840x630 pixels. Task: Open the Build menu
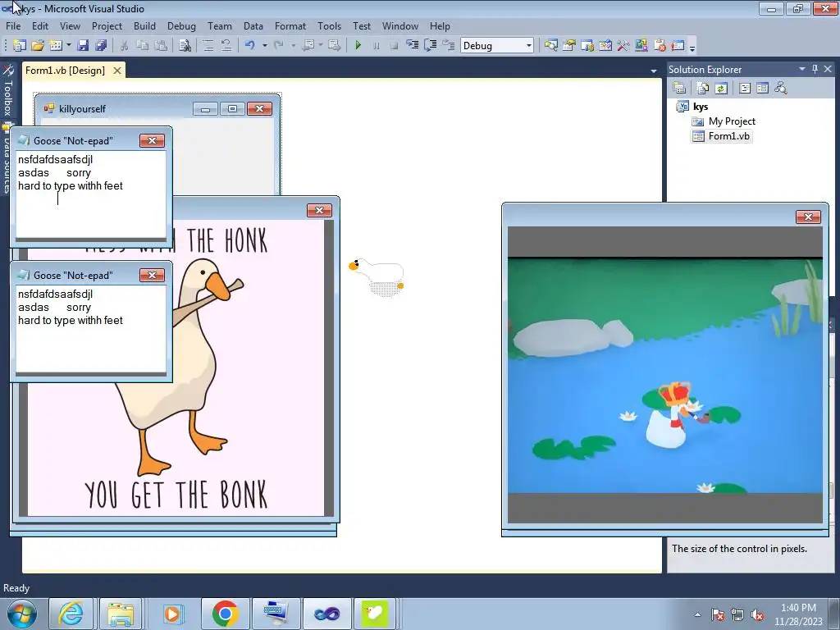tap(144, 25)
